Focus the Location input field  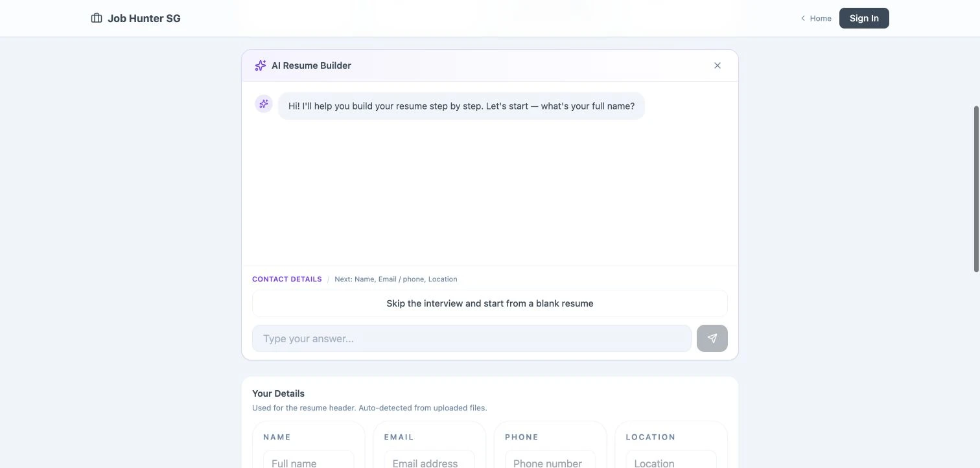671,460
